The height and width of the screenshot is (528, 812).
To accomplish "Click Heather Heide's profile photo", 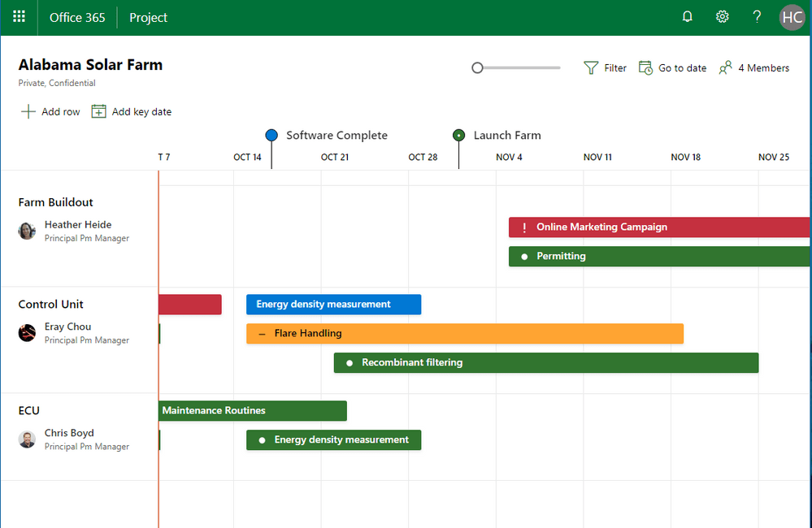I will coord(28,232).
